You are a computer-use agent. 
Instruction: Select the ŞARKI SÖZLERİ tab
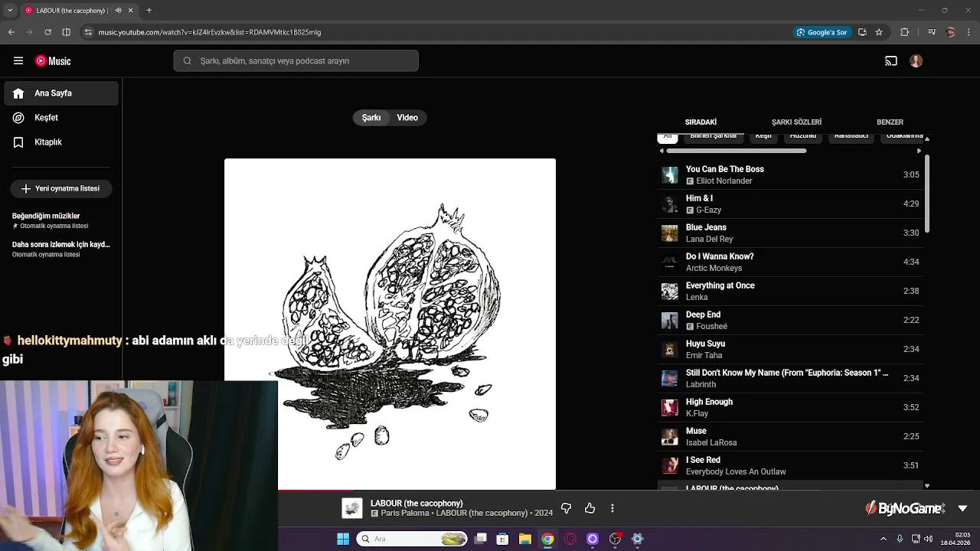tap(796, 122)
